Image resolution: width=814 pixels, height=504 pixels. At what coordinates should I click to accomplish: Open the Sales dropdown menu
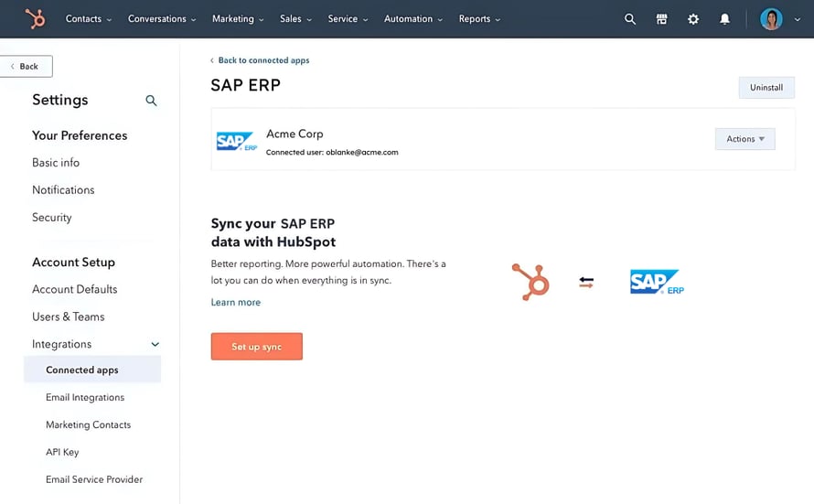(x=296, y=18)
